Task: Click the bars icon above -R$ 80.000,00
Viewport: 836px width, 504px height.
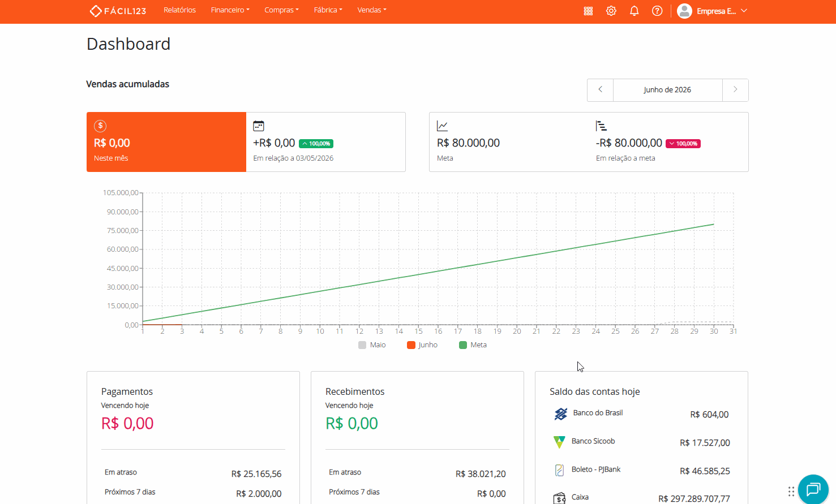Action: 601,126
